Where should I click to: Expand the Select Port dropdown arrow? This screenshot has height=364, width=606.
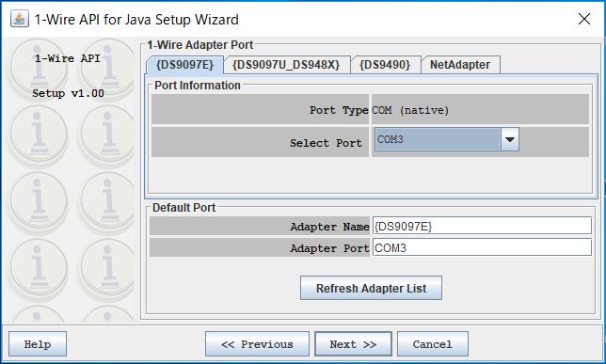click(x=510, y=139)
